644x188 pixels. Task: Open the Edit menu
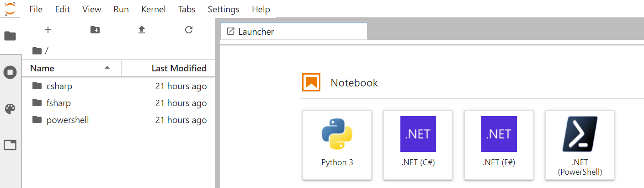tap(63, 9)
